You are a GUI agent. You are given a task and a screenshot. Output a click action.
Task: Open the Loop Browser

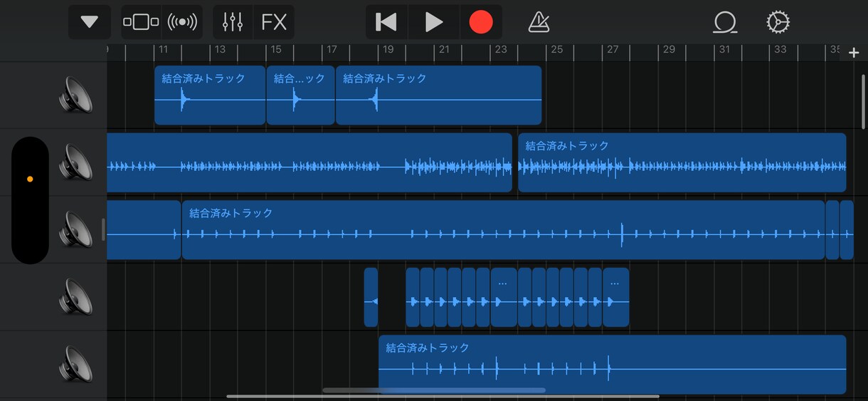tap(724, 22)
